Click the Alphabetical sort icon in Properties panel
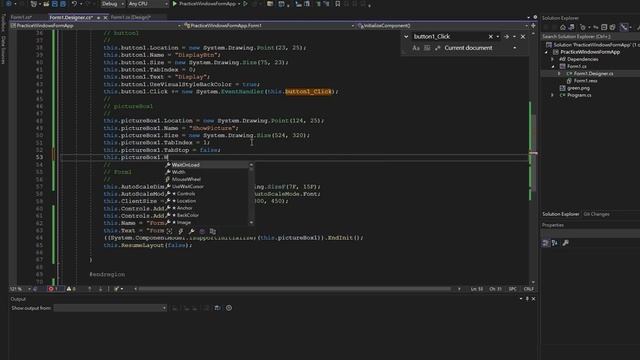This screenshot has height=360, width=640. [555, 243]
